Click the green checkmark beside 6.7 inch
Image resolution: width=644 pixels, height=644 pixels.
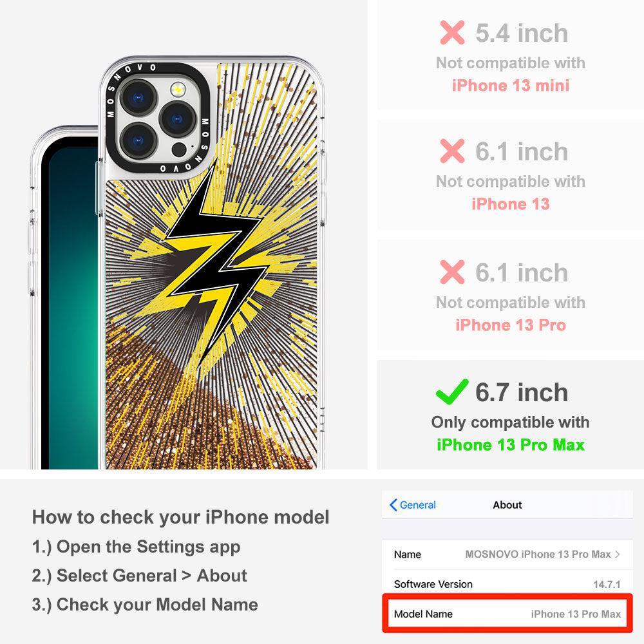coord(452,392)
